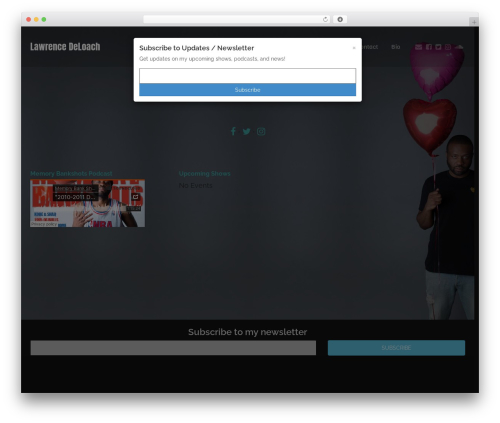500x423 pixels.
Task: Open the Instagram icon in header
Action: click(448, 47)
